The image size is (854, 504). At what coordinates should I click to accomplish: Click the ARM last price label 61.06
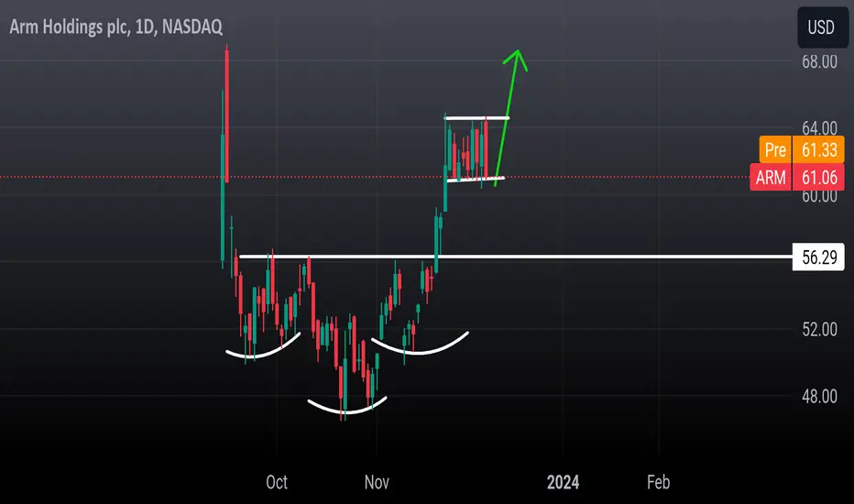pyautogui.click(x=797, y=177)
